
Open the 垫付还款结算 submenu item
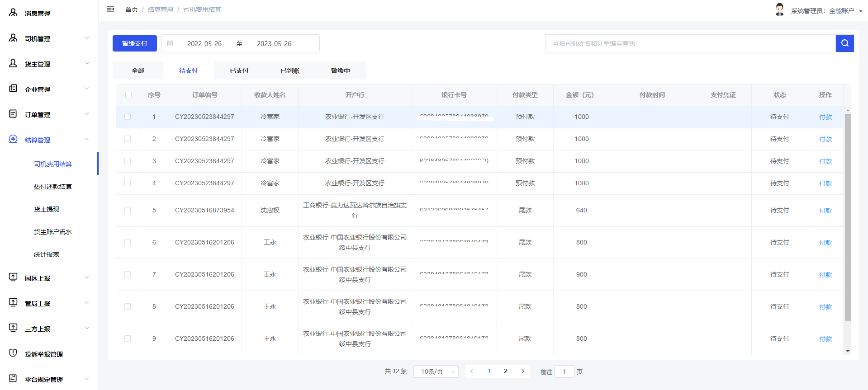[53, 187]
